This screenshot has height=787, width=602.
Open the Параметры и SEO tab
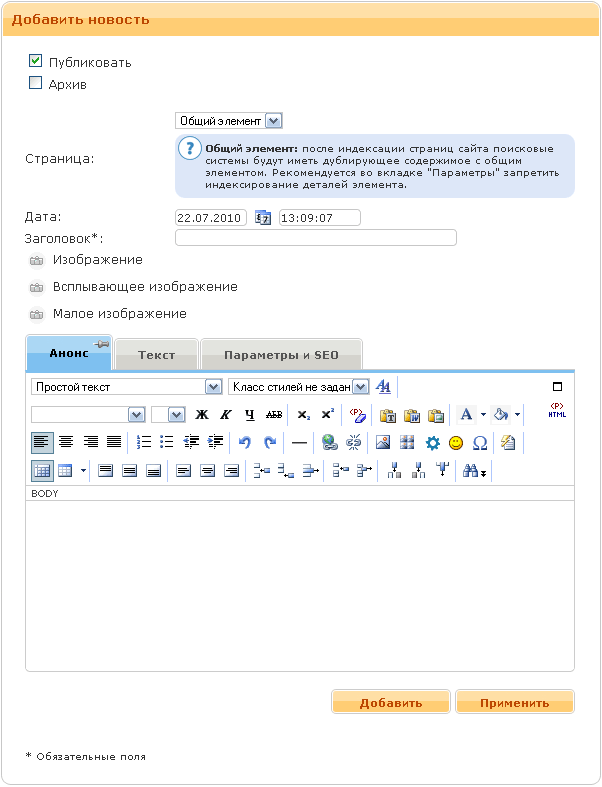(281, 355)
